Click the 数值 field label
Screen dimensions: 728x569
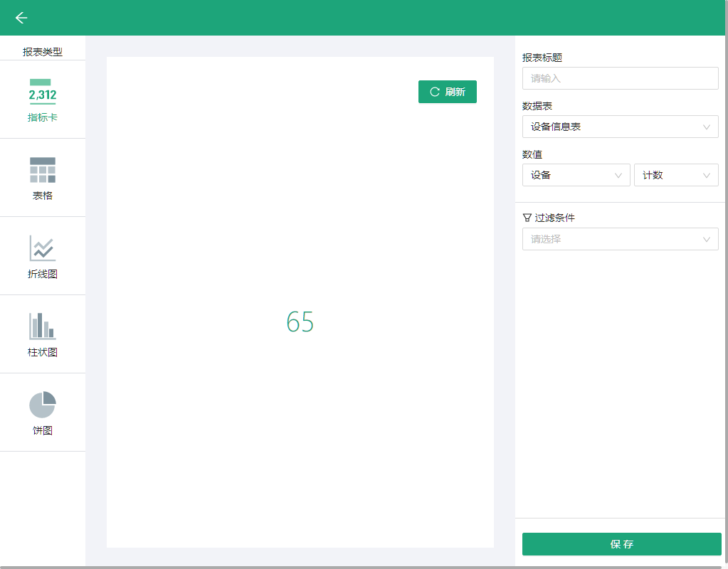532,154
